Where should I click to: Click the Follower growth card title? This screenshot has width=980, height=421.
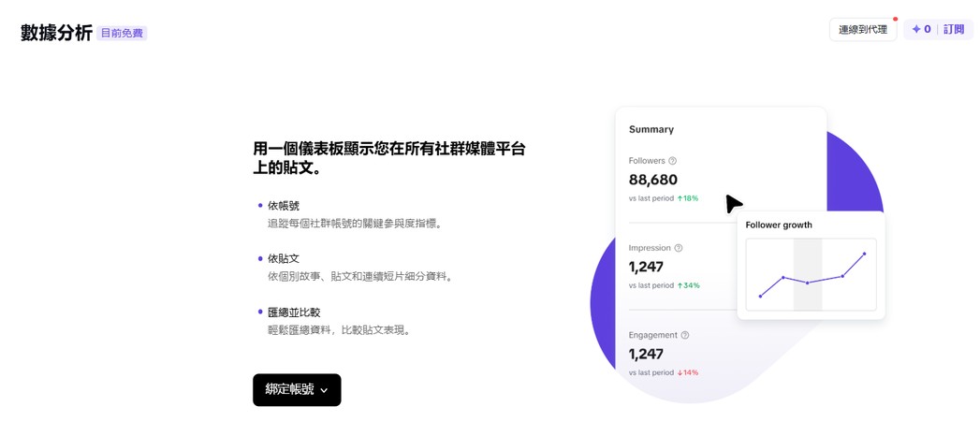pyautogui.click(x=779, y=225)
